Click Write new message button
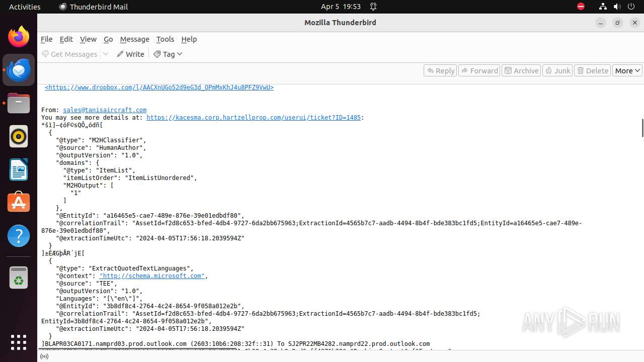The width and height of the screenshot is (644, 362). click(x=130, y=54)
